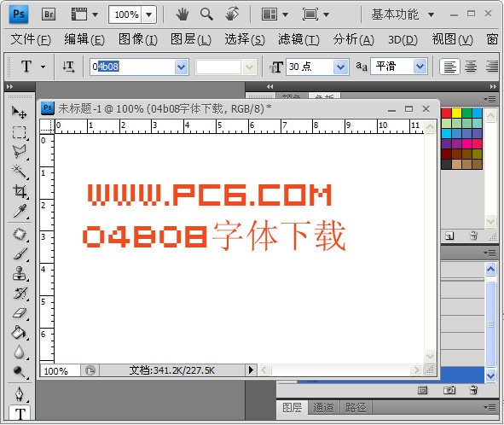Open the 3D(D) menu
Viewport: 504px width, 425px height.
coord(403,39)
